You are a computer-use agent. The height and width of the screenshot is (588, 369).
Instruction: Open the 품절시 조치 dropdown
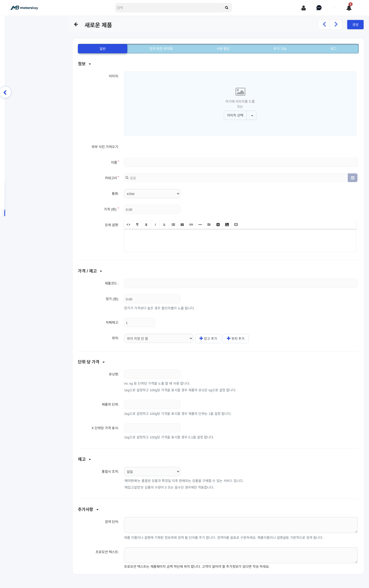click(152, 471)
